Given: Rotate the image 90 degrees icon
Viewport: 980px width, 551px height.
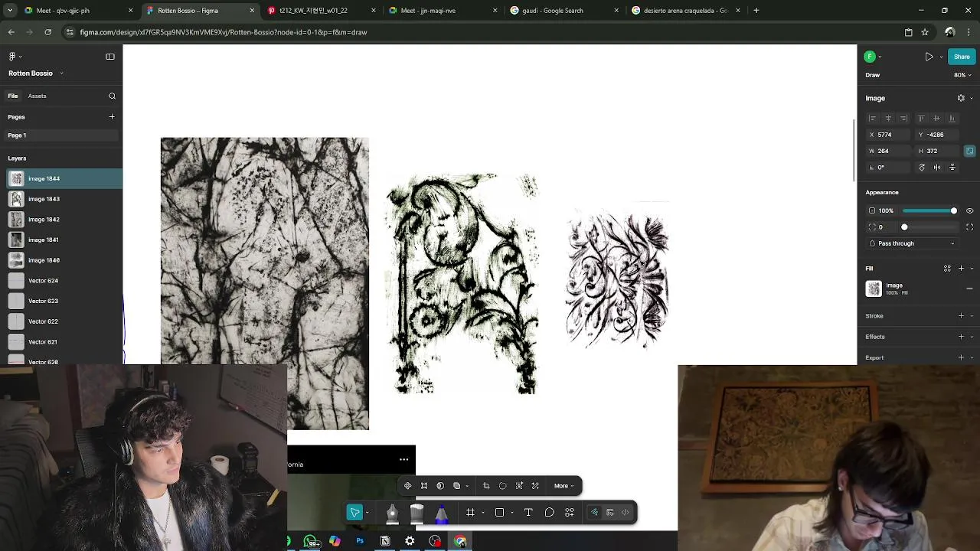Looking at the screenshot, I should 922,168.
